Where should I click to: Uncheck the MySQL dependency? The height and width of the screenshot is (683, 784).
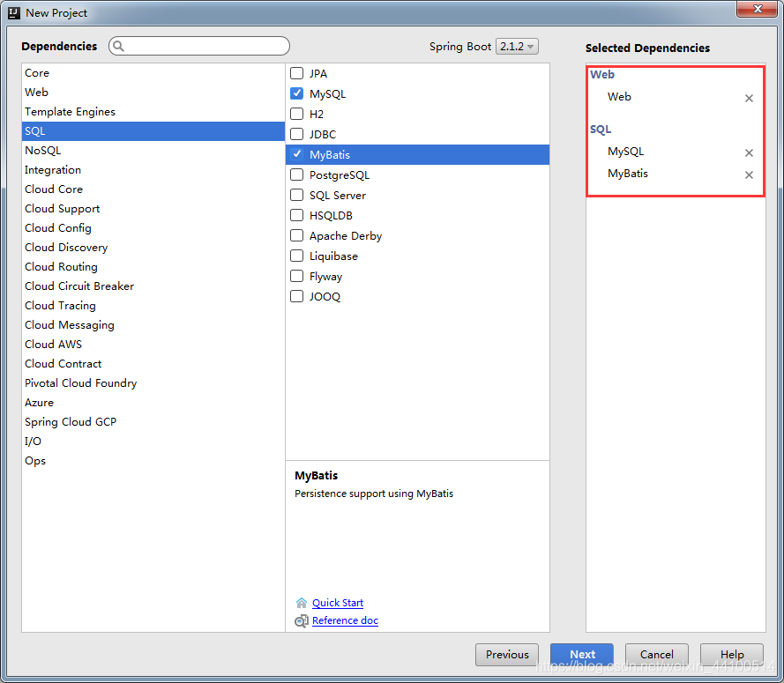[296, 93]
